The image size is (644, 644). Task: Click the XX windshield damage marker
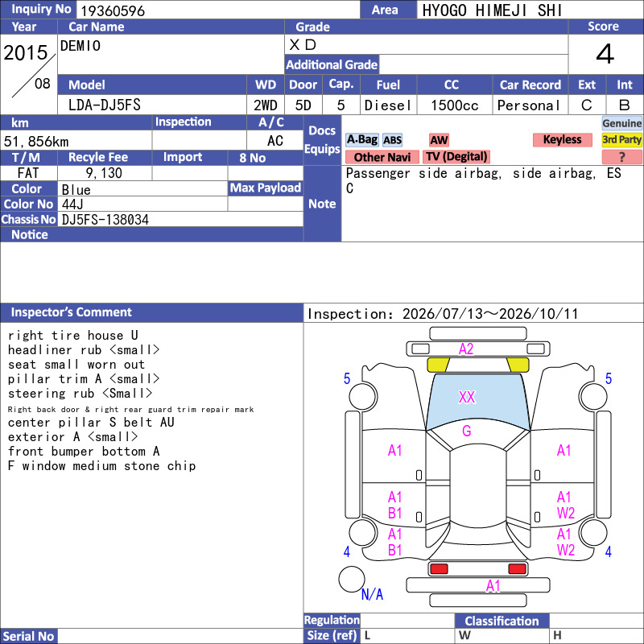click(x=467, y=397)
